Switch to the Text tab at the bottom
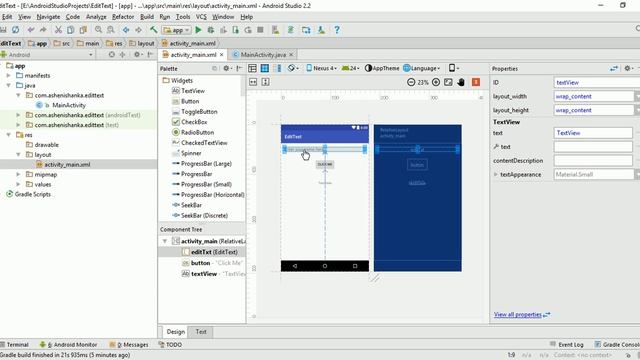Screen dimensions: 640x360 (x=201, y=332)
